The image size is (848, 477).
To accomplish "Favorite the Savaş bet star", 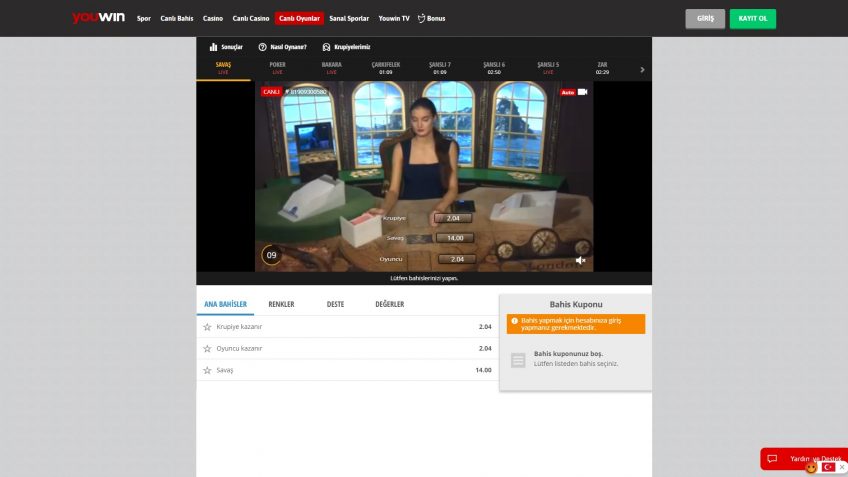I will tap(207, 370).
